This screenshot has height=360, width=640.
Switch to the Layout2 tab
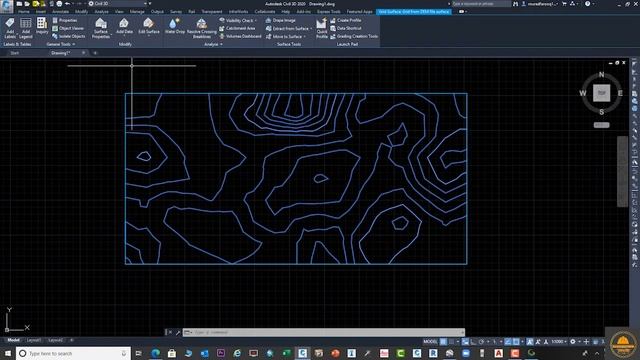click(56, 340)
